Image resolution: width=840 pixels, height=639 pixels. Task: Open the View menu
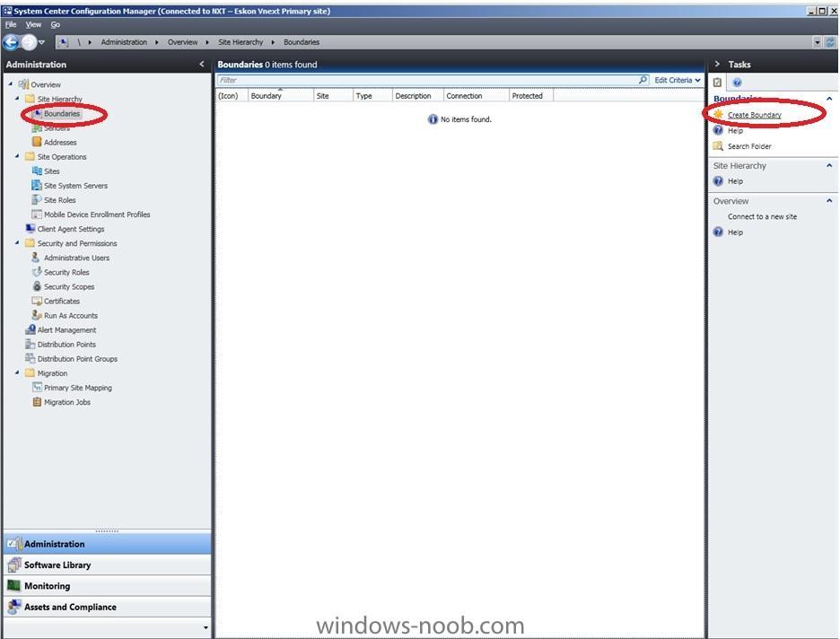(33, 24)
